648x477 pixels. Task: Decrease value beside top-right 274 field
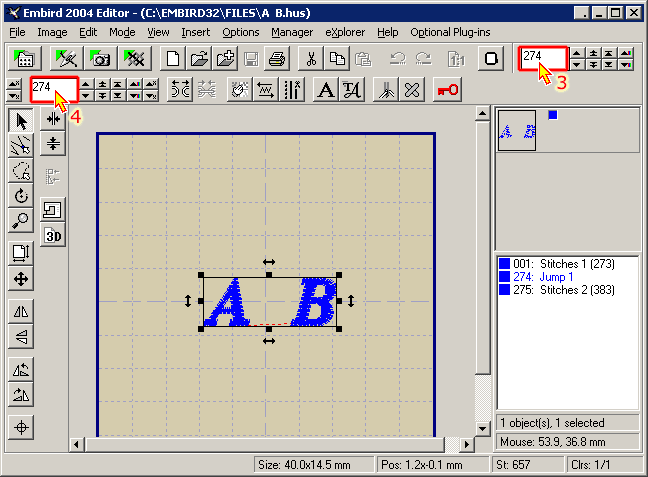[577, 64]
